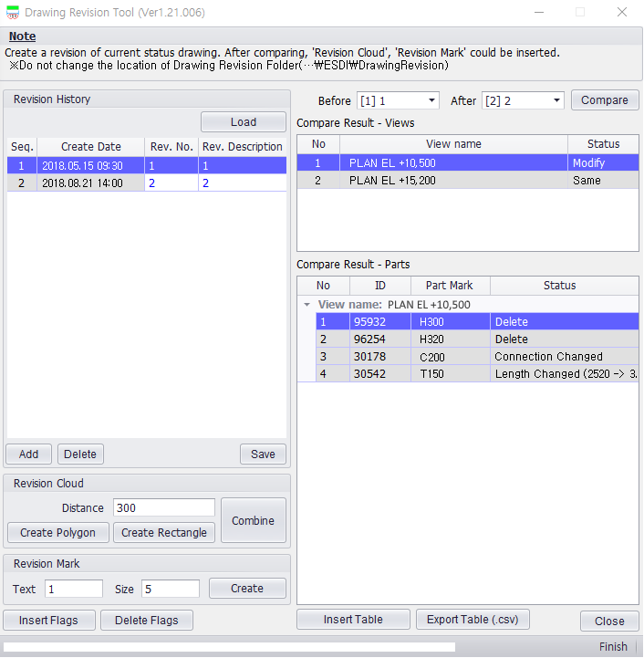
Task: Click the Load button in Revision History
Action: coord(244,122)
